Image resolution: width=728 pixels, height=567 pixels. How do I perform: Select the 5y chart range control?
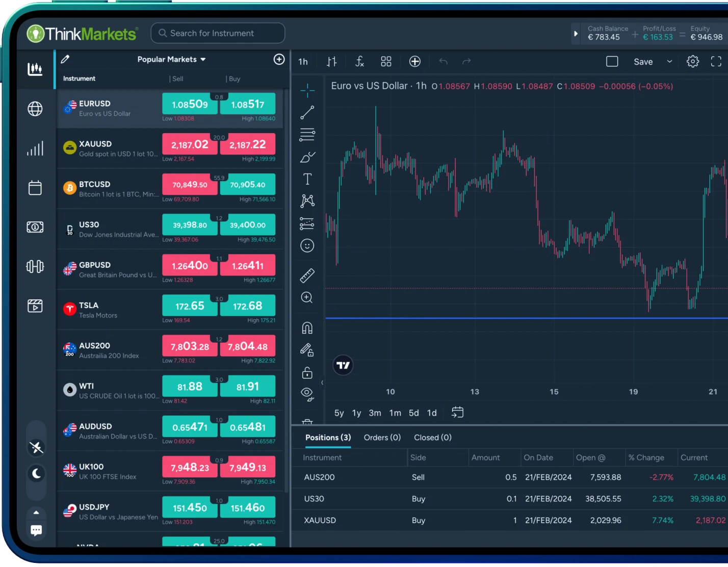click(339, 413)
